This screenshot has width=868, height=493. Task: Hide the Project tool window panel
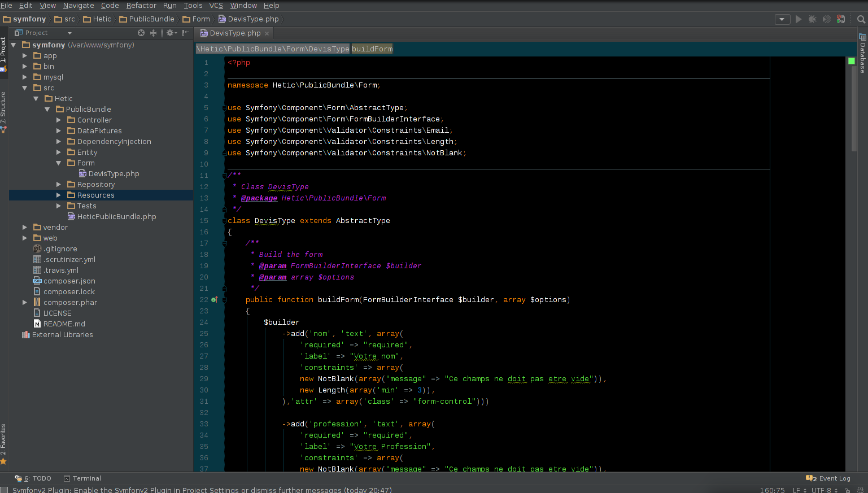(185, 33)
